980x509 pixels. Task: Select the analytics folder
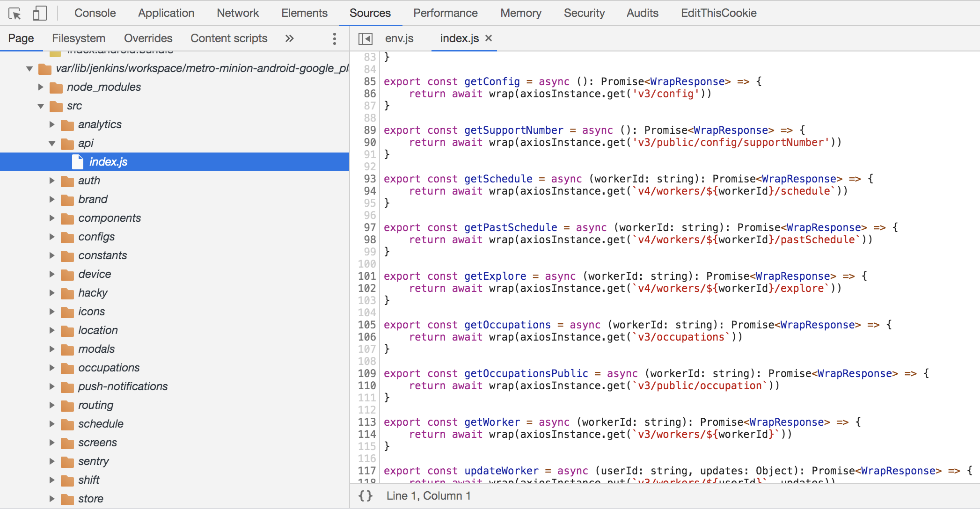point(100,124)
